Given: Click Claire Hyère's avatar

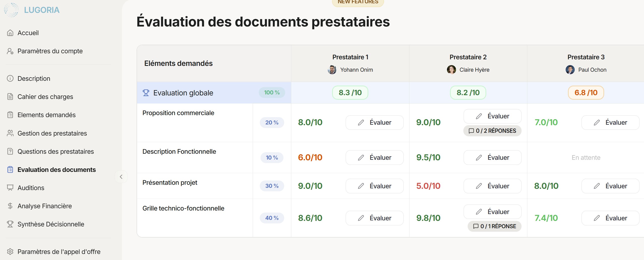Looking at the screenshot, I should pyautogui.click(x=452, y=70).
